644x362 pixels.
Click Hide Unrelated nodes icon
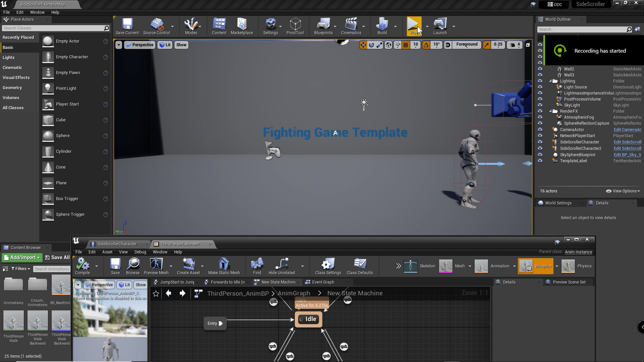(x=282, y=266)
